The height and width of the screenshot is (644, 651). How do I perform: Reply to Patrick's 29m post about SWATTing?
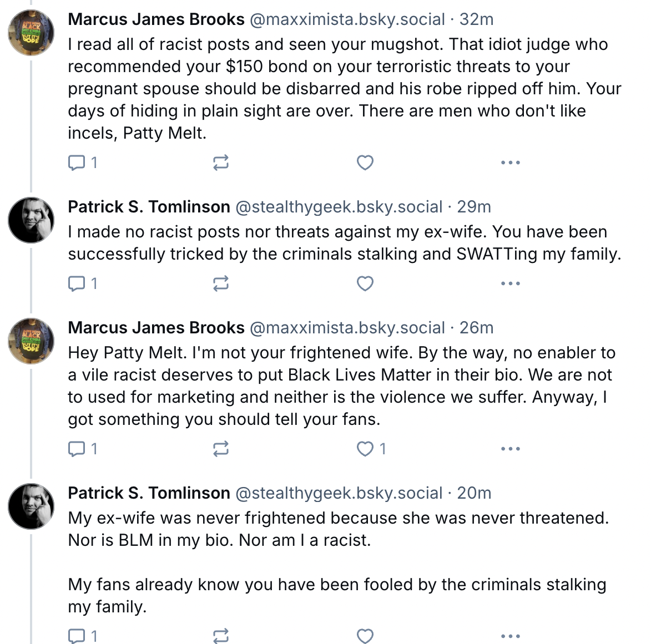click(x=76, y=283)
